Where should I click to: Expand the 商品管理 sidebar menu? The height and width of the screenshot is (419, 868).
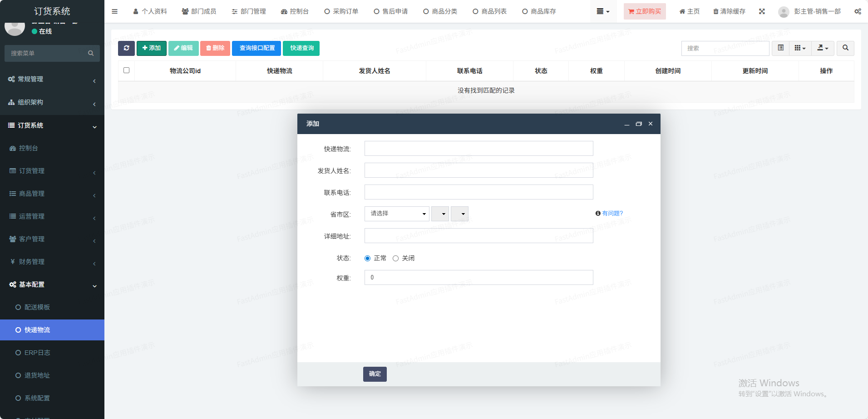click(52, 194)
